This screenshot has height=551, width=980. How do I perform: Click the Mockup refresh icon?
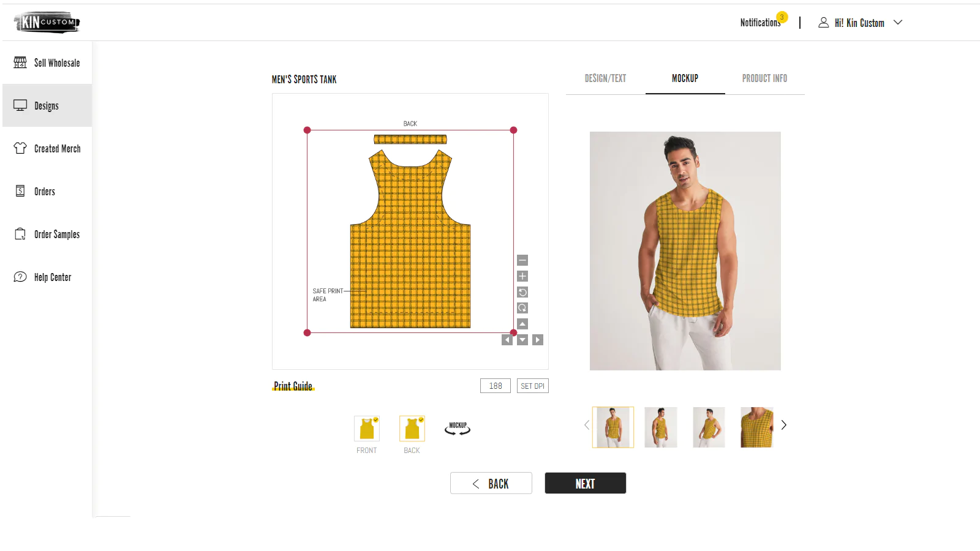[458, 429]
